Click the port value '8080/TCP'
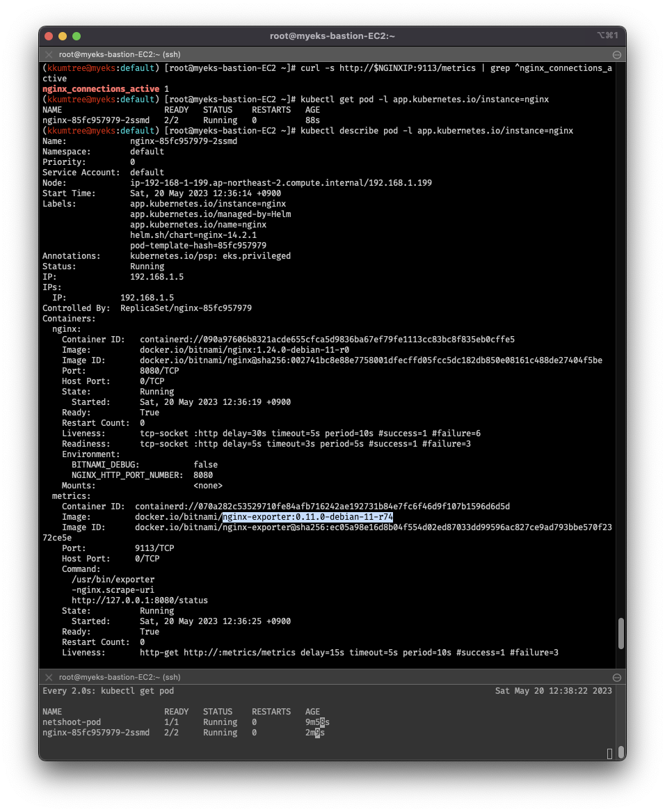665x812 pixels. [159, 371]
